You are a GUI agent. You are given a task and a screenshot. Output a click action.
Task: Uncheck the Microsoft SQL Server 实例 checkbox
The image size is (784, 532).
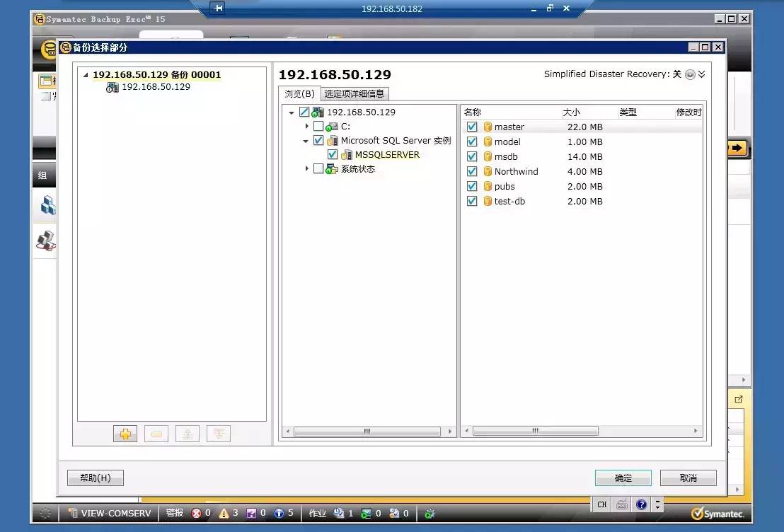pyautogui.click(x=318, y=141)
